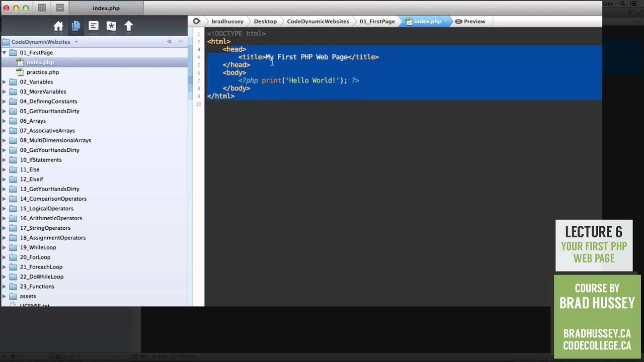644x362 pixels.
Task: Click line number 1 in the gutter
Action: coord(199,34)
